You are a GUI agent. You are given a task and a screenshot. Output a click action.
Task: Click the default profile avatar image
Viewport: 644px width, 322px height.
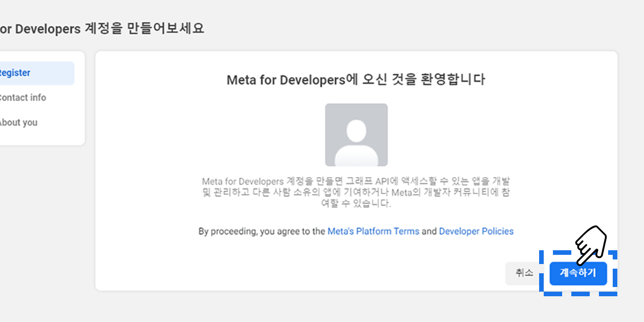(x=356, y=135)
